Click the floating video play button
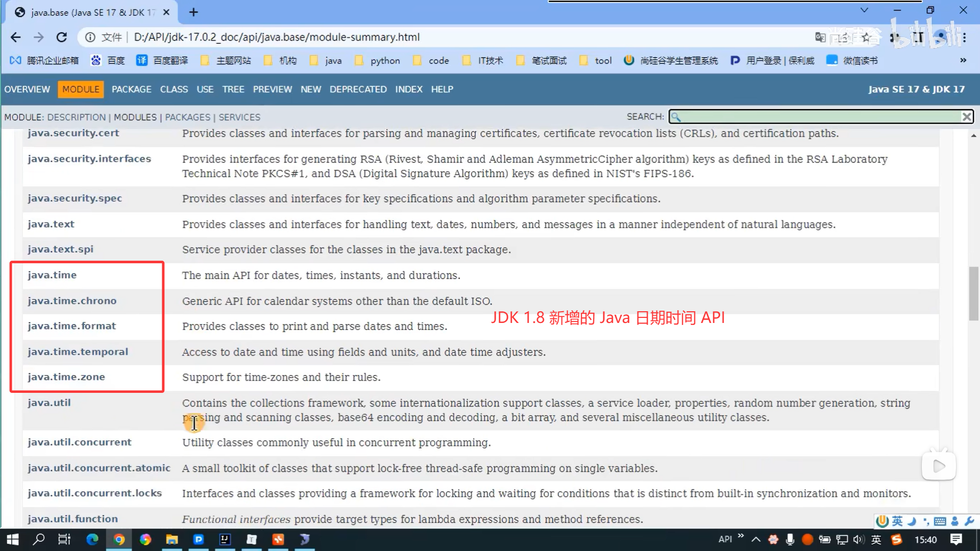The width and height of the screenshot is (980, 551). coord(939,466)
